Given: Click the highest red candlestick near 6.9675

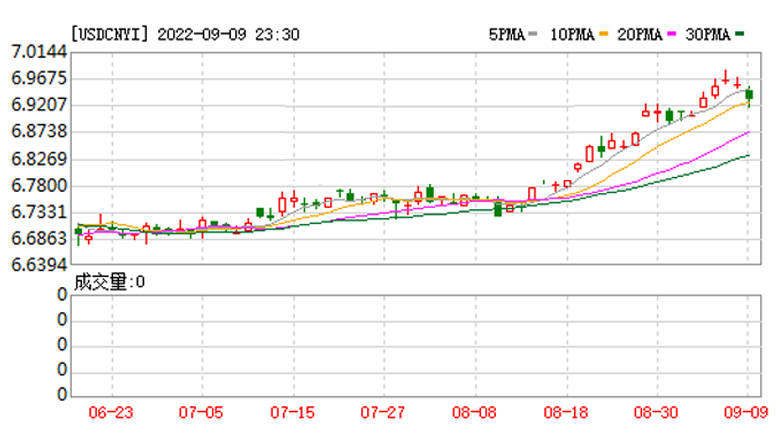Looking at the screenshot, I should coord(726,78).
